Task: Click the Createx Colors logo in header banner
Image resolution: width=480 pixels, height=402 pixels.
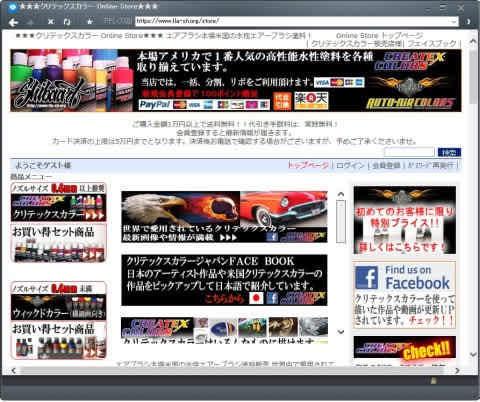Action: [x=410, y=61]
